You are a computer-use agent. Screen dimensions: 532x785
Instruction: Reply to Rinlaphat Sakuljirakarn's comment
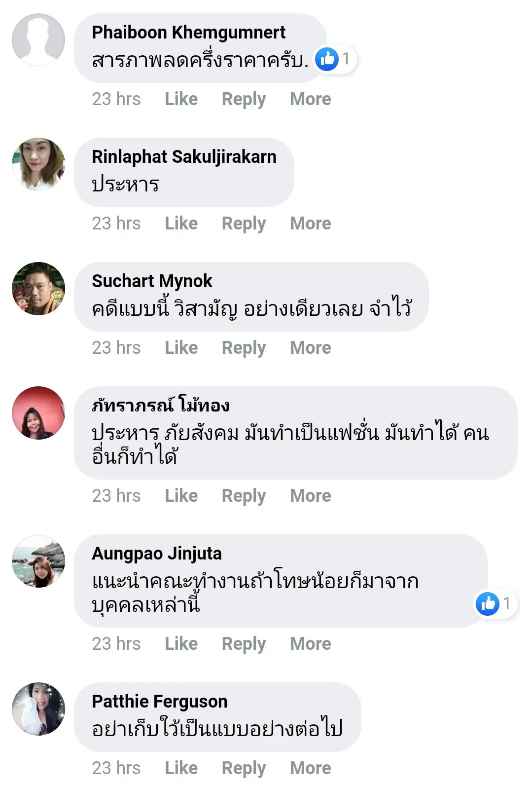(244, 224)
